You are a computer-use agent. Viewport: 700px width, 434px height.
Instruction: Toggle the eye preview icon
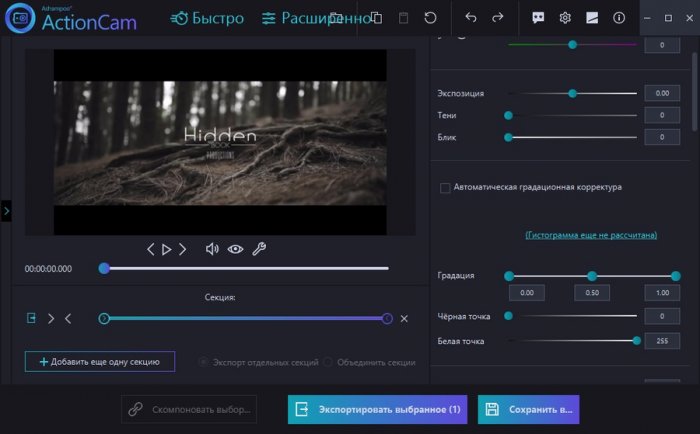point(235,249)
